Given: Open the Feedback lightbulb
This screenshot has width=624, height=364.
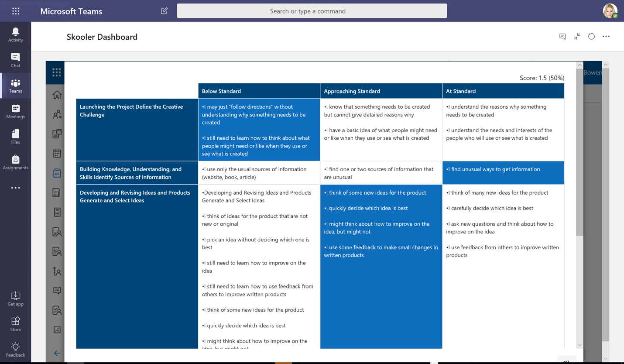Looking at the screenshot, I should pos(15,350).
